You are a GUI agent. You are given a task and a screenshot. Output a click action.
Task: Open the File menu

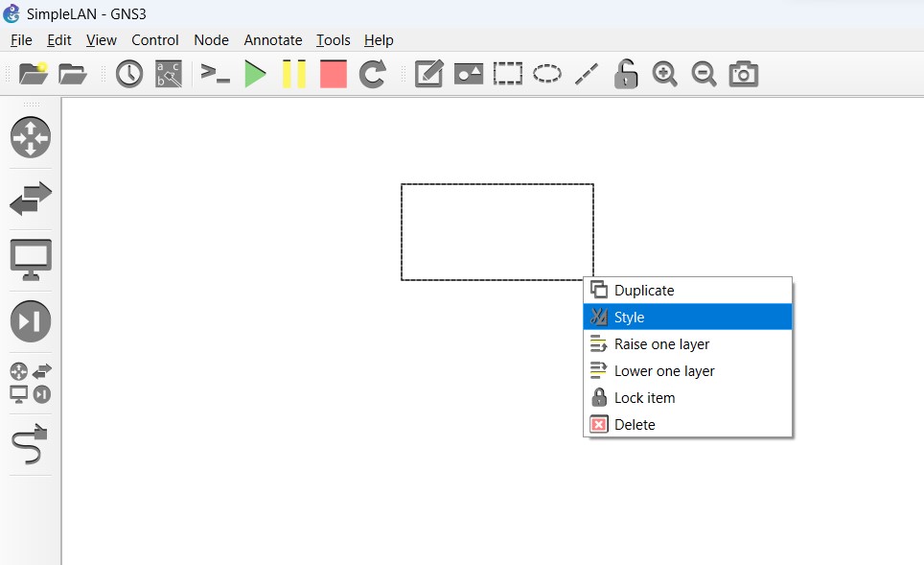21,40
